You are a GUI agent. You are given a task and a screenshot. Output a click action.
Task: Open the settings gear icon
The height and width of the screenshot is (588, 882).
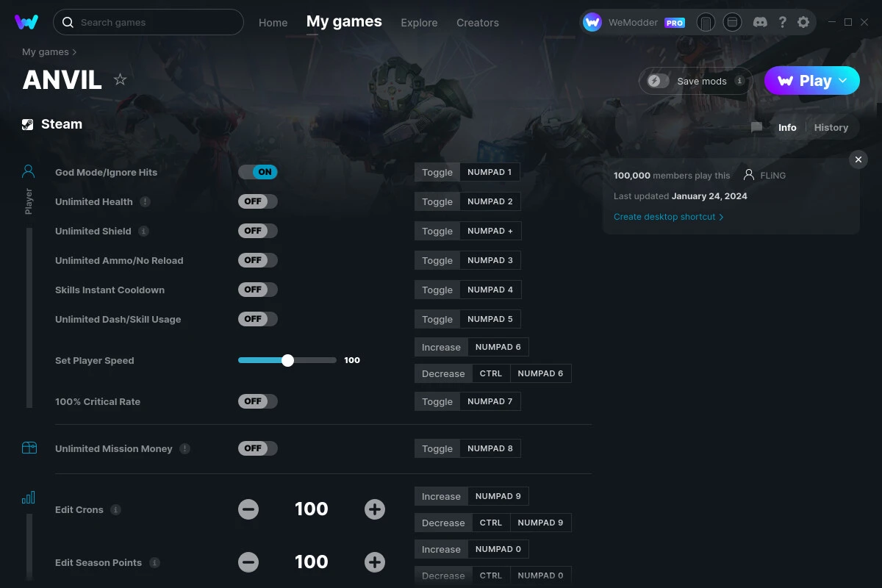click(803, 22)
